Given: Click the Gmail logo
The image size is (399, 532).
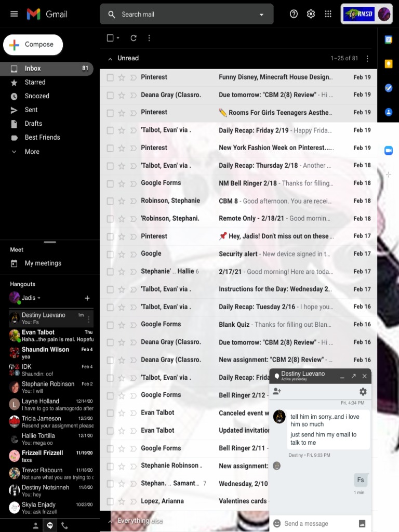Looking at the screenshot, I should click(47, 14).
